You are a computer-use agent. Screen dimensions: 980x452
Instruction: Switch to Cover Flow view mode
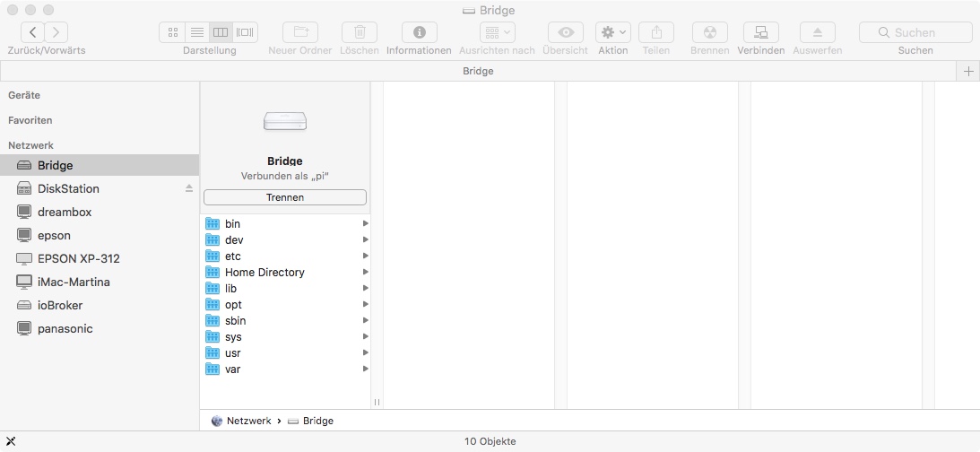[245, 32]
